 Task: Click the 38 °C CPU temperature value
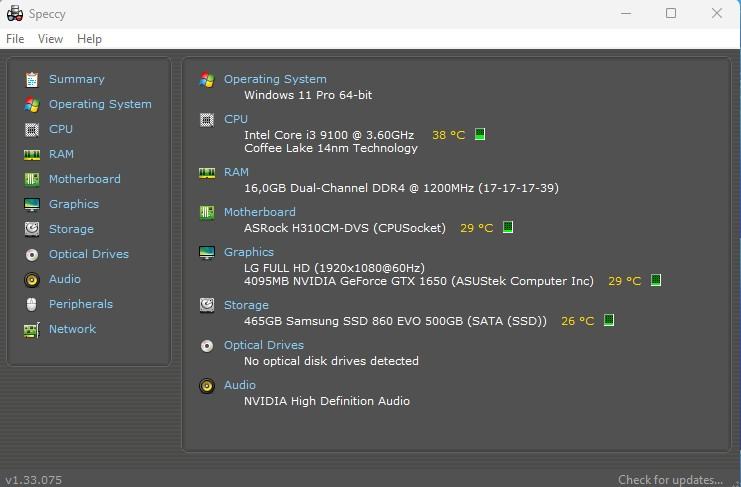pyautogui.click(x=448, y=135)
